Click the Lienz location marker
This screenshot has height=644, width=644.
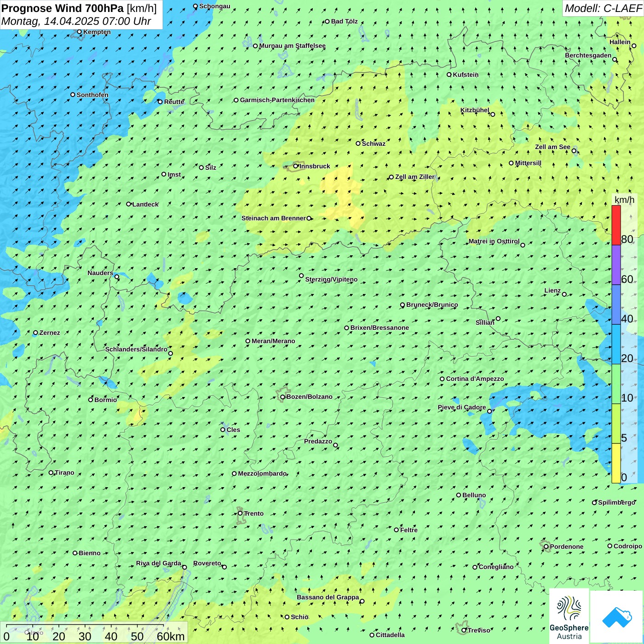tap(564, 294)
